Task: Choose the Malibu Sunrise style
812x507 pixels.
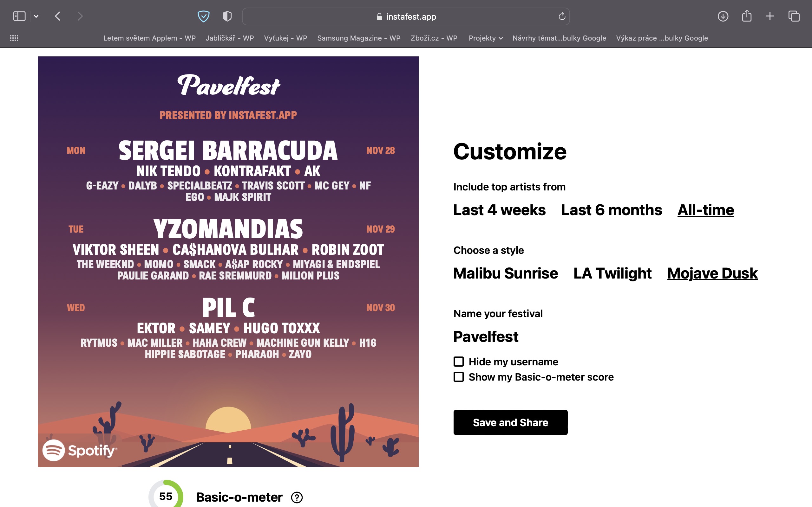Action: 505,273
